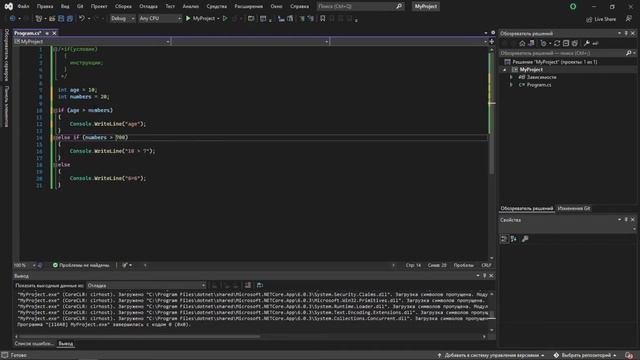The image size is (640, 360).
Task: Click the green account circle icon
Action: tap(573, 7)
